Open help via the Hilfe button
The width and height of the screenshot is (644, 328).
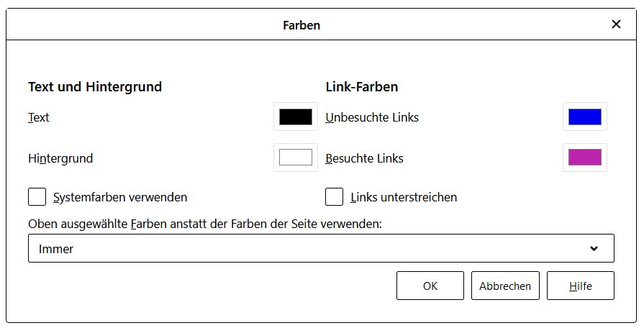point(580,286)
